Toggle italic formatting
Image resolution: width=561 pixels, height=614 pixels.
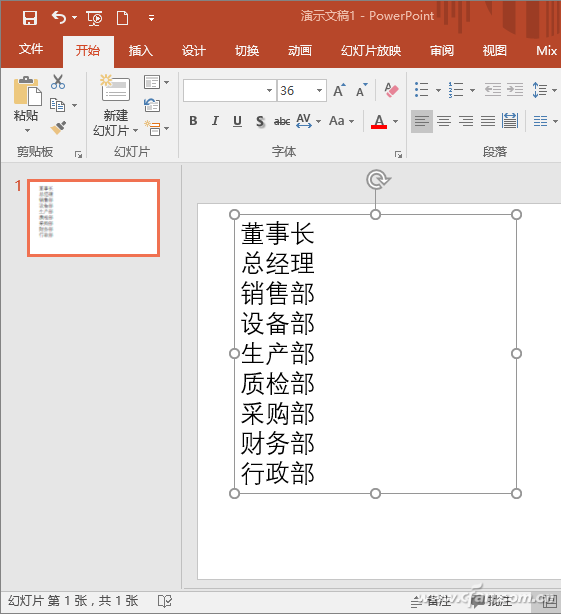215,121
